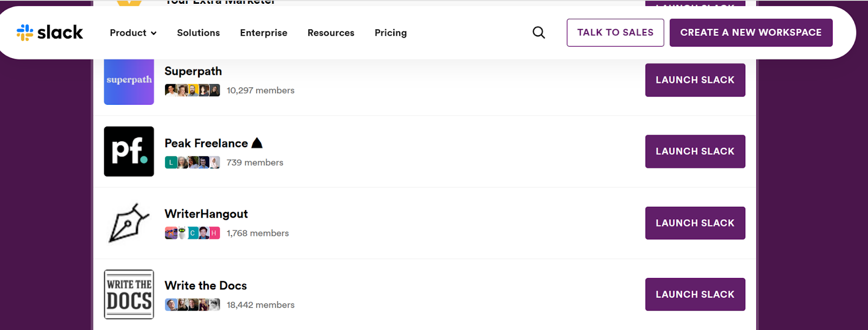Click the WriterHangout pen nib icon
This screenshot has width=868, height=330.
[x=129, y=223]
